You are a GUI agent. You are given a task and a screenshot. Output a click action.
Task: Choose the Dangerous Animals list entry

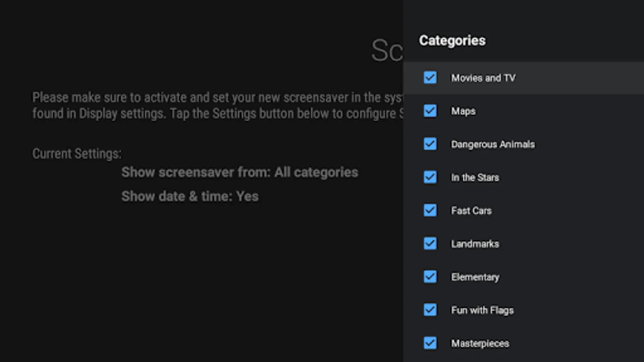(x=493, y=144)
